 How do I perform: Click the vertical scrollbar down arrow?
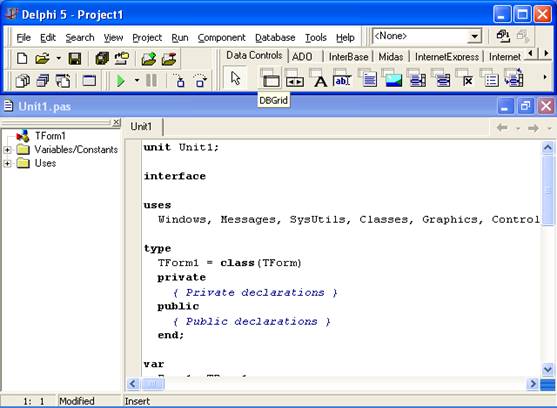pyautogui.click(x=547, y=369)
